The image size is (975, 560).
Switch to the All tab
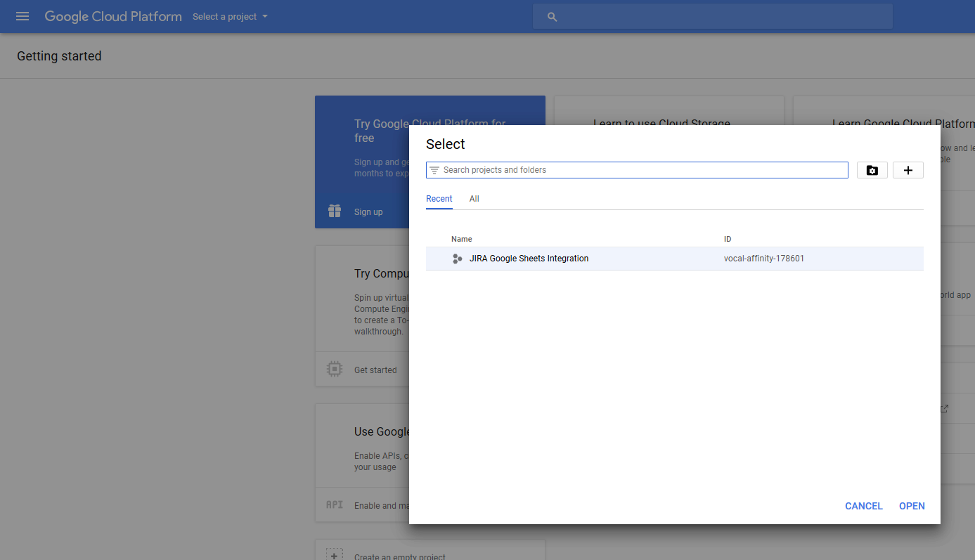click(x=474, y=199)
